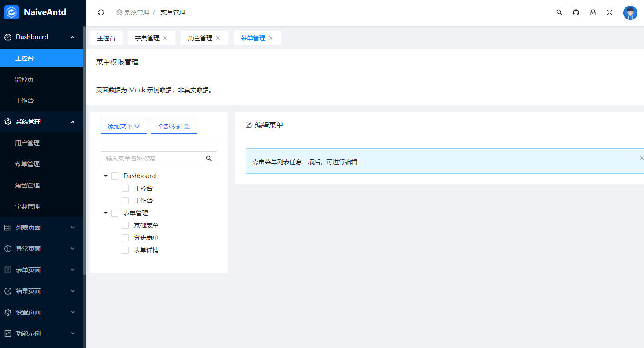This screenshot has height=348, width=644.
Task: Check the 主控台 checkbox in the tree
Action: click(125, 188)
